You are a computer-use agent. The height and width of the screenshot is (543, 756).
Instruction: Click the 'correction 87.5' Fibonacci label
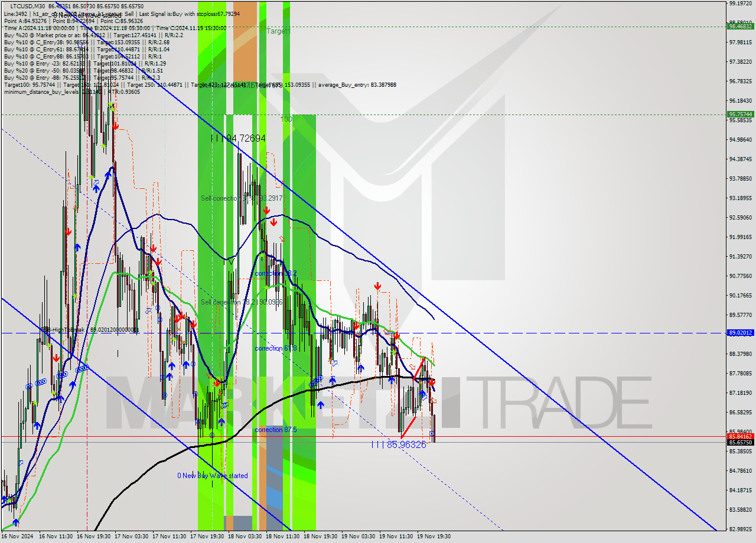tap(276, 430)
